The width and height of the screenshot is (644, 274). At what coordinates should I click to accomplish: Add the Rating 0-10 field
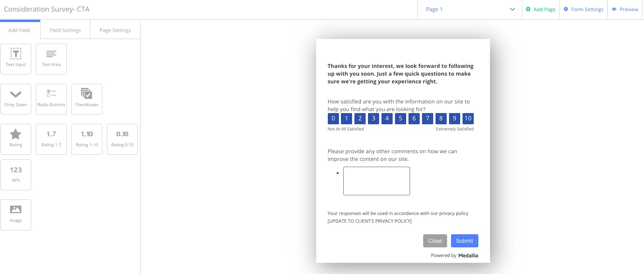[x=122, y=139]
